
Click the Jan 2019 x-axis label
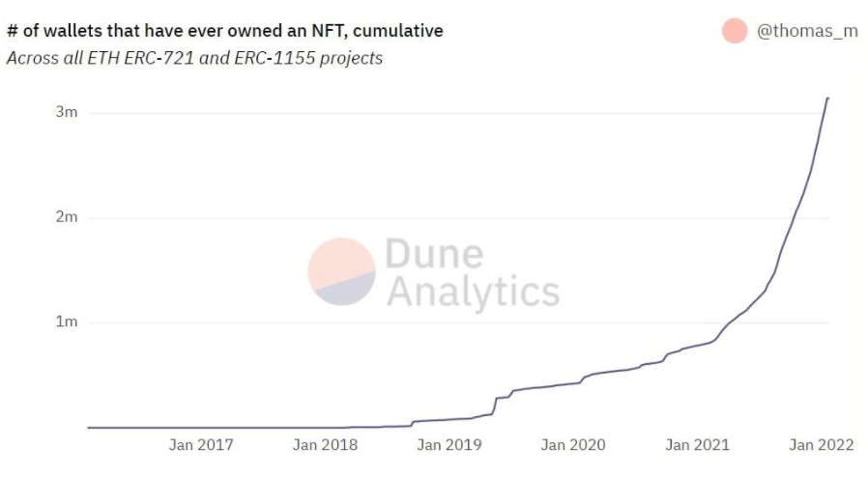click(x=449, y=444)
